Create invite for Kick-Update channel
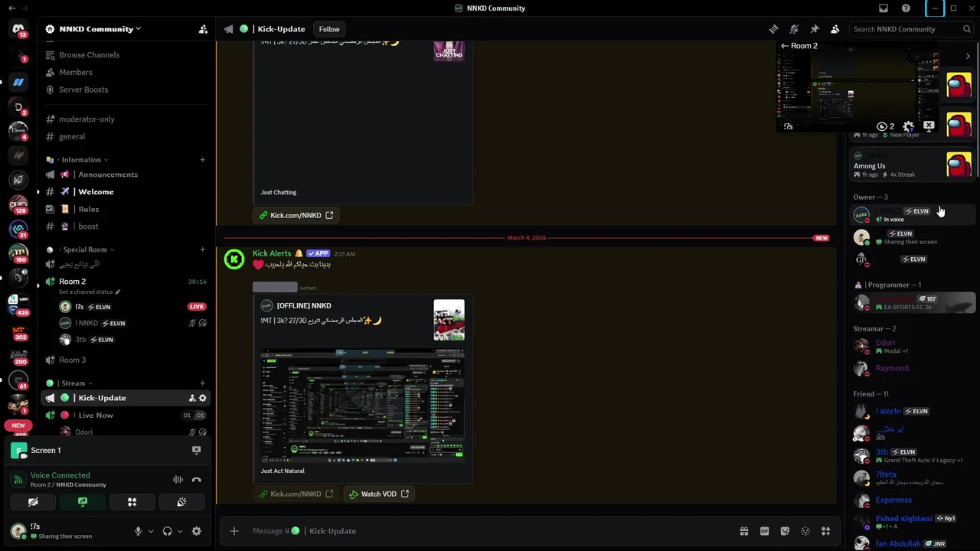Screen dimensions: 980x551 click(x=191, y=398)
